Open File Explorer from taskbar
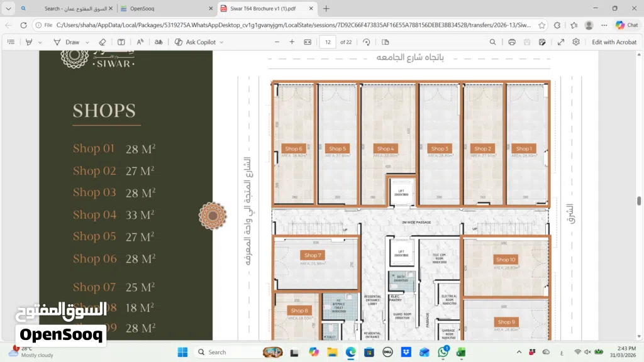 pos(332,352)
